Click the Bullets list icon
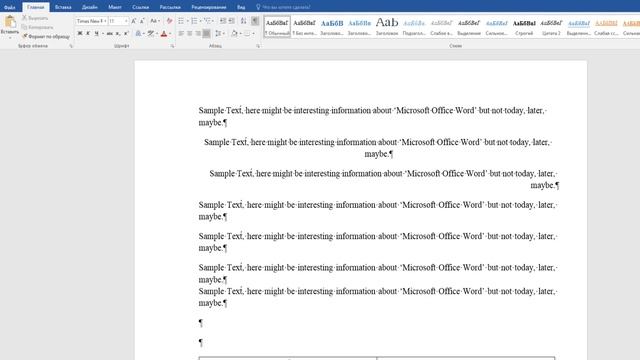 tap(181, 21)
